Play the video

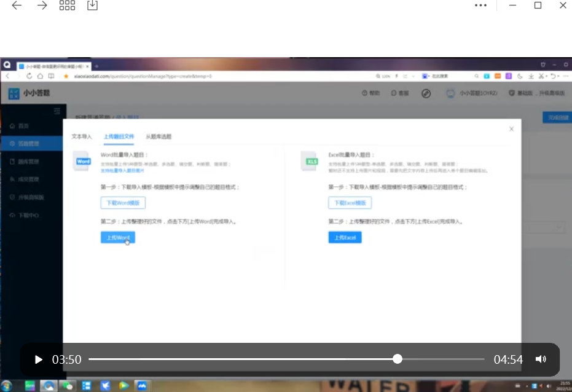(x=38, y=359)
